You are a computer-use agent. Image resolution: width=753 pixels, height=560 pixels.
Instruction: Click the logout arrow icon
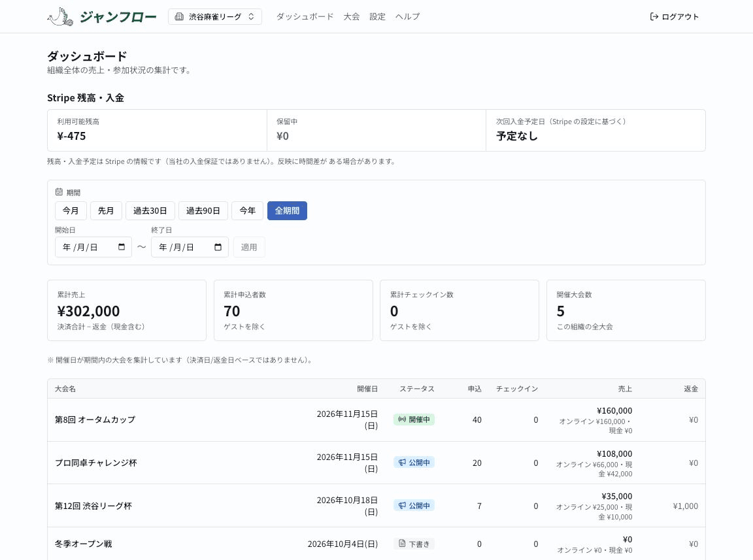pyautogui.click(x=654, y=17)
